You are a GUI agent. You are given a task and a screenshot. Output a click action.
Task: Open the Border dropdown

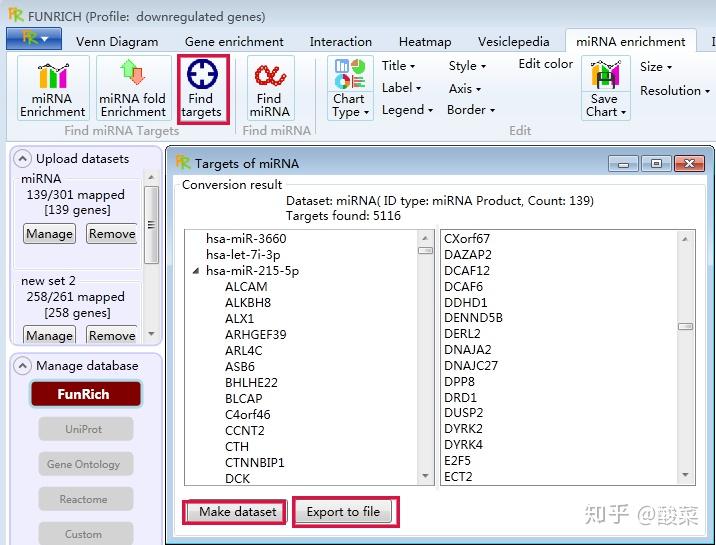point(471,110)
